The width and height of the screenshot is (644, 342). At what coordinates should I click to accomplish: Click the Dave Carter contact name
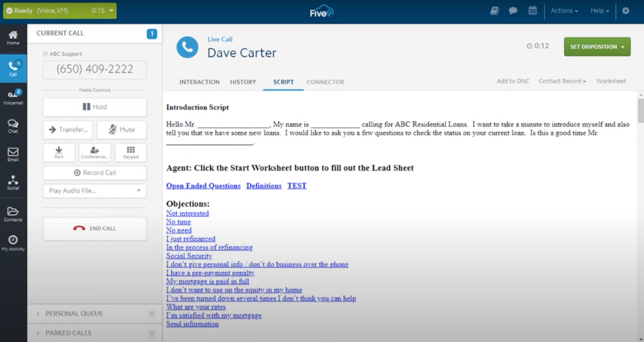[242, 53]
